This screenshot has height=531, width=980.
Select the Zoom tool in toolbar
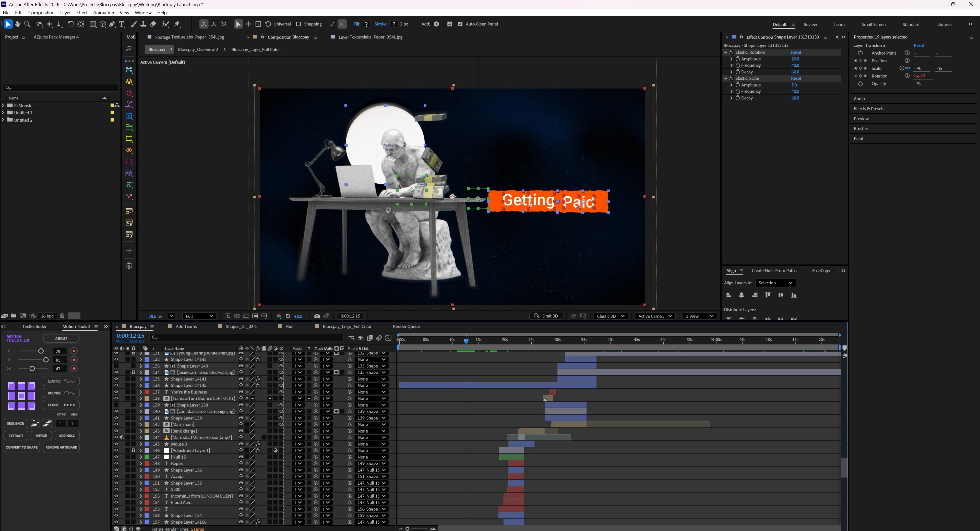(x=27, y=24)
